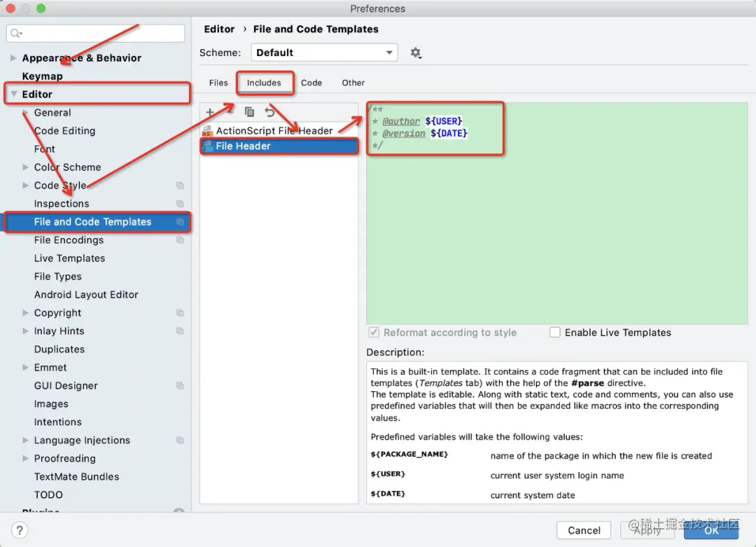
Task: Click the add template plus icon
Action: pyautogui.click(x=210, y=112)
